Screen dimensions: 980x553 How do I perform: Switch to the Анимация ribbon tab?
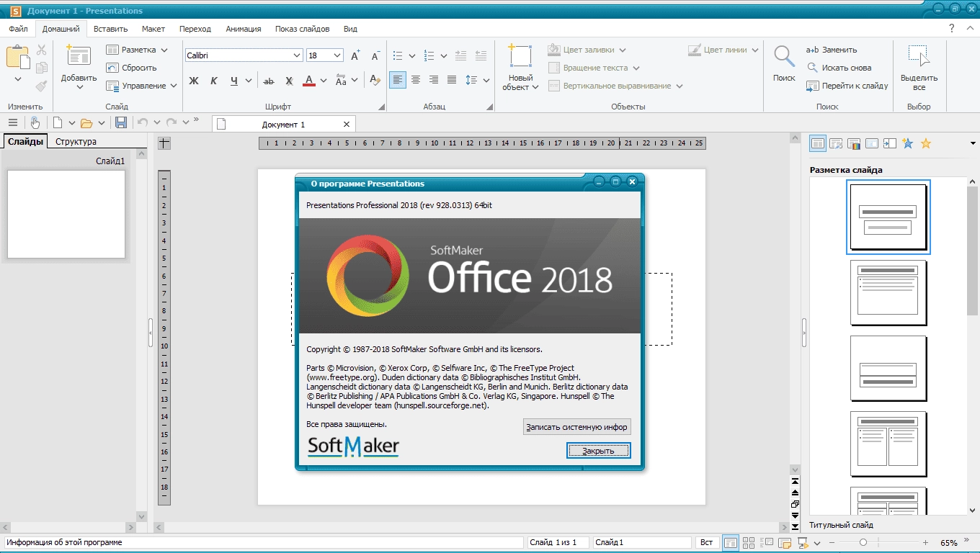(244, 29)
